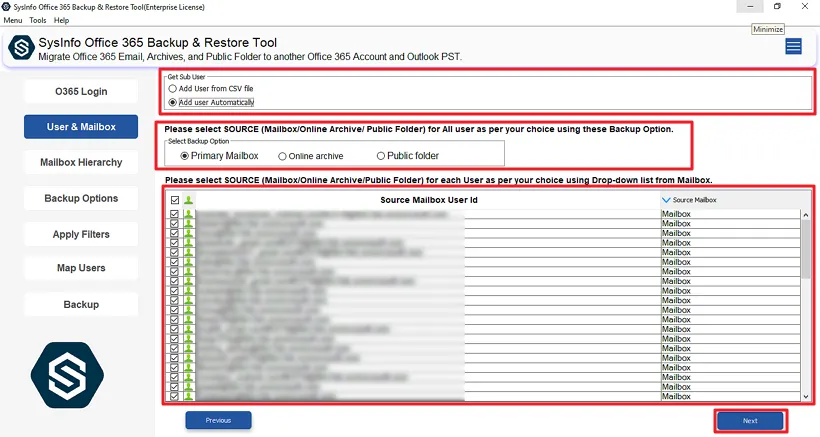The height and width of the screenshot is (437, 820).
Task: Select the User & Mailbox step
Action: tap(81, 126)
